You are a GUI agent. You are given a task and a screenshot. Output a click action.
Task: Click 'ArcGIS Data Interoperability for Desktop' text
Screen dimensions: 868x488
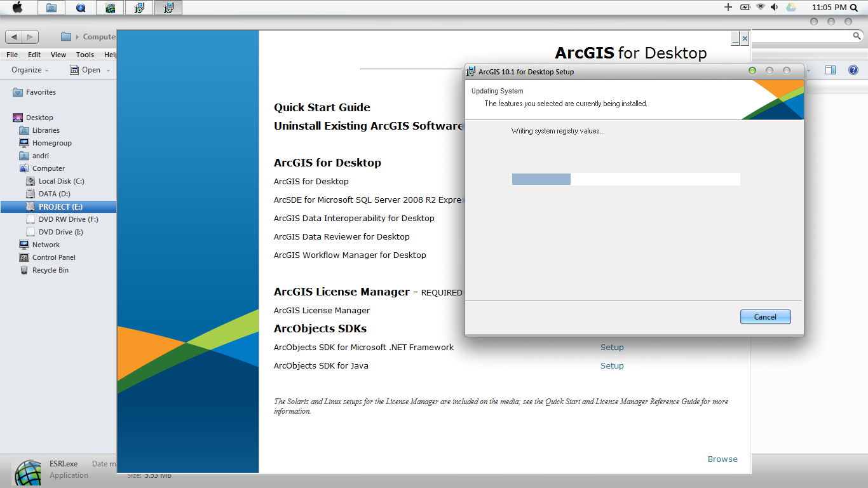click(354, 218)
